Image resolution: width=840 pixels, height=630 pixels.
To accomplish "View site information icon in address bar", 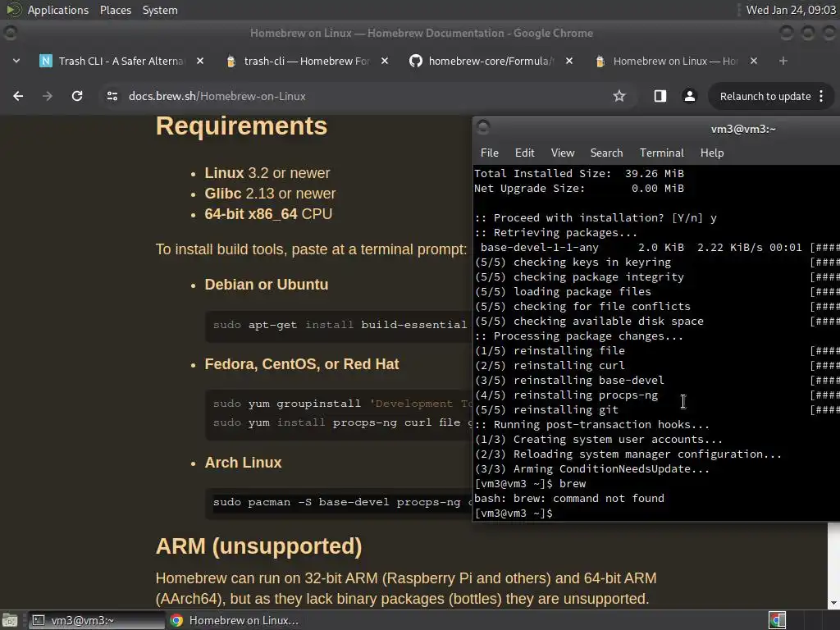I will pos(112,96).
